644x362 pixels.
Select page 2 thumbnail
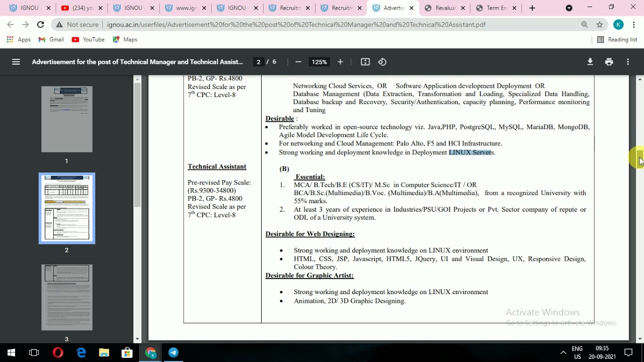click(x=67, y=208)
